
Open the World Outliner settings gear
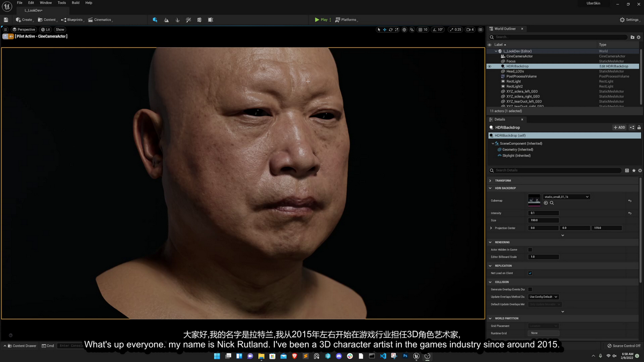pos(639,37)
